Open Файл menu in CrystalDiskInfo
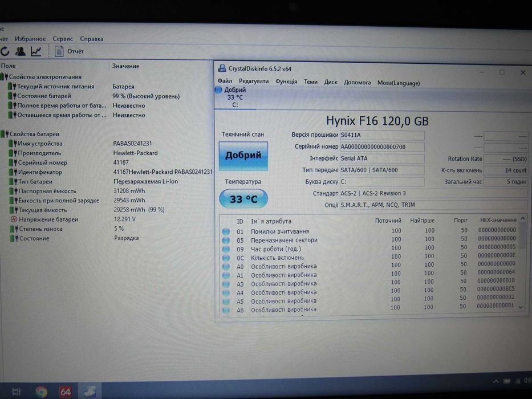 (x=225, y=81)
